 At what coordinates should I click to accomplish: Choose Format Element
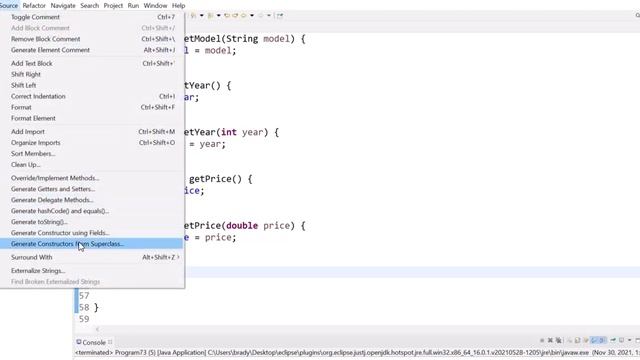pyautogui.click(x=92, y=119)
